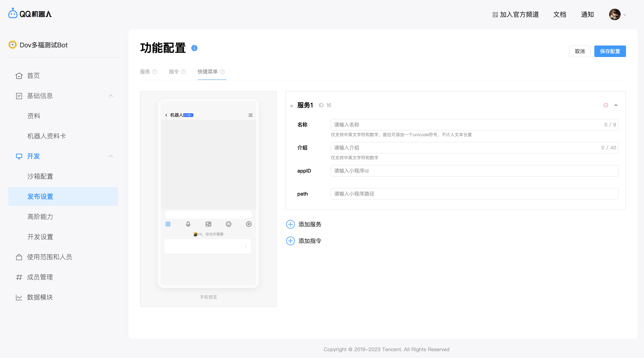Click the blue info icon beside 功能配置

click(x=194, y=48)
